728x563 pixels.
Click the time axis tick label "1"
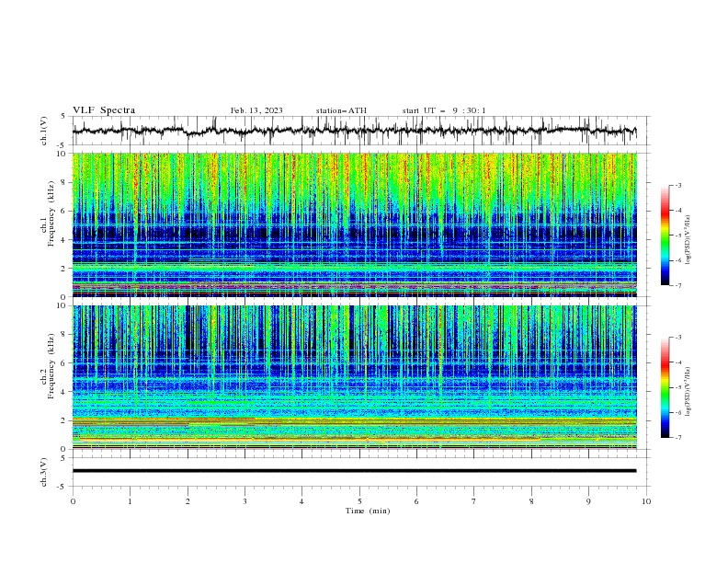130,501
